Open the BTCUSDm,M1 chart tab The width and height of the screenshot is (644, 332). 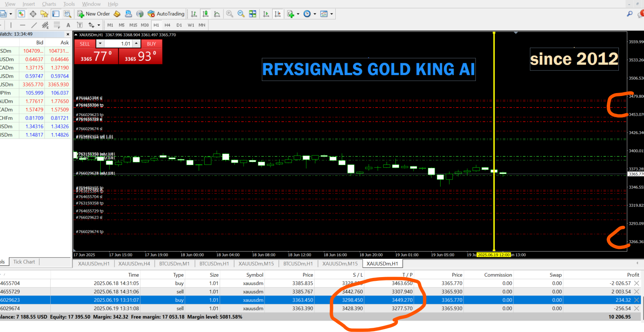coord(174,264)
